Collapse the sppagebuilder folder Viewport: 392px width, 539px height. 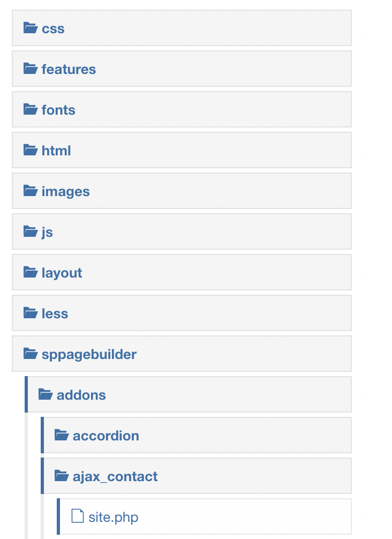pos(89,354)
